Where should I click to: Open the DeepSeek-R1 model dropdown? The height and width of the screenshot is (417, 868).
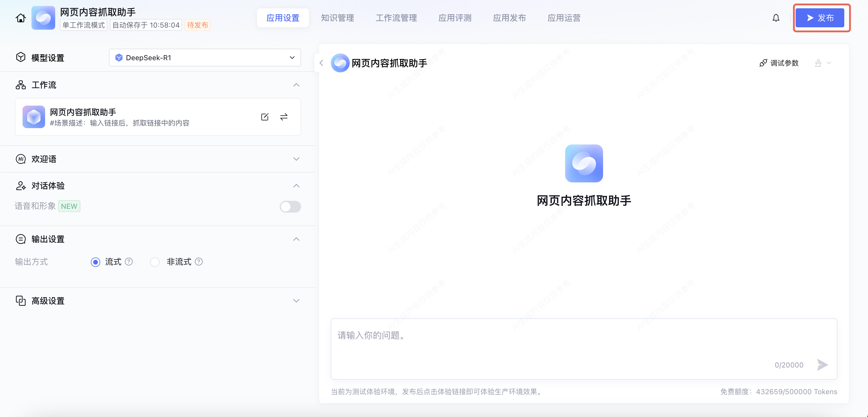[204, 58]
